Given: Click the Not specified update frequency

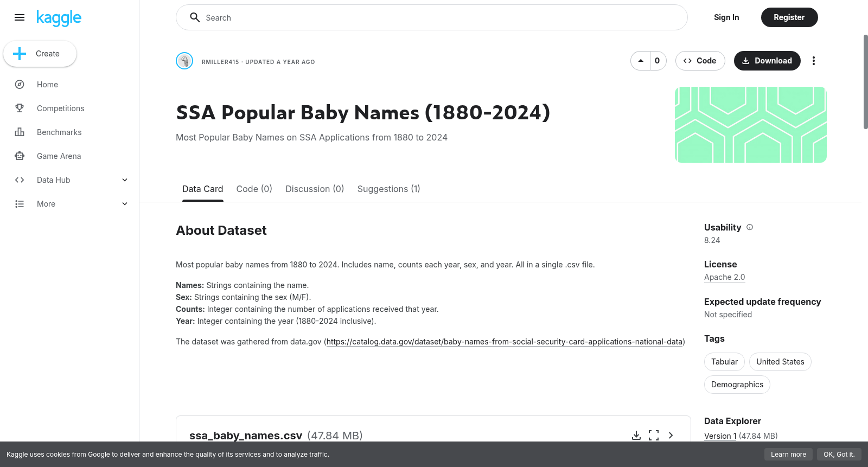Looking at the screenshot, I should [x=728, y=315].
